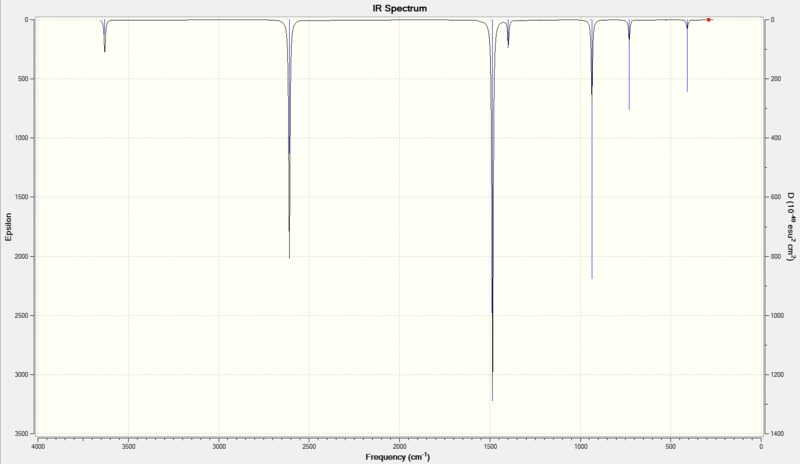Screen dimensions: 800x464
Task: Click the blue peak line near 410 cm-1
Action: [x=687, y=56]
